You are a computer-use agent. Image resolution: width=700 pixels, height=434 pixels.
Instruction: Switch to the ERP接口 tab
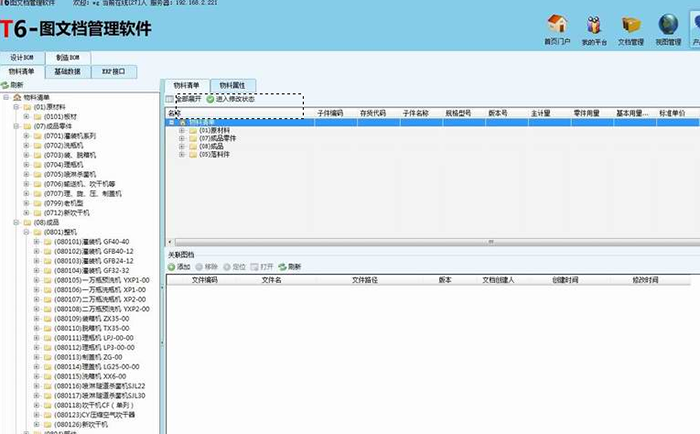[x=114, y=71]
